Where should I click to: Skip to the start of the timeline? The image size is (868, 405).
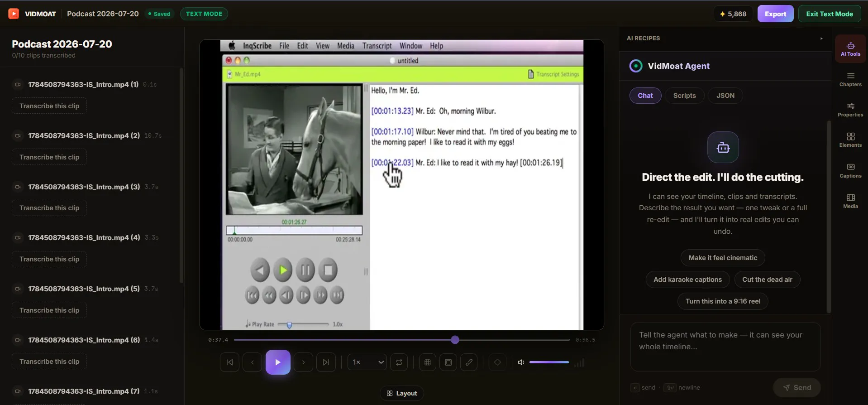coord(229,362)
